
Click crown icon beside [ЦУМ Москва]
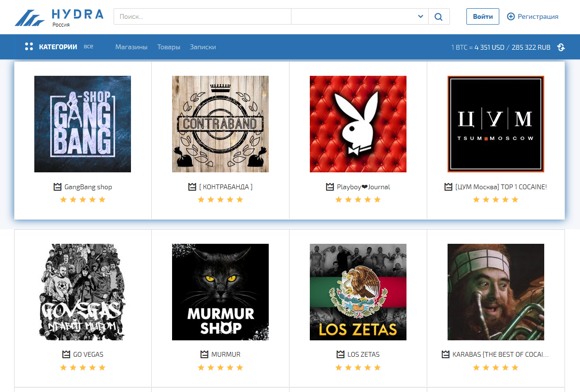[449, 187]
